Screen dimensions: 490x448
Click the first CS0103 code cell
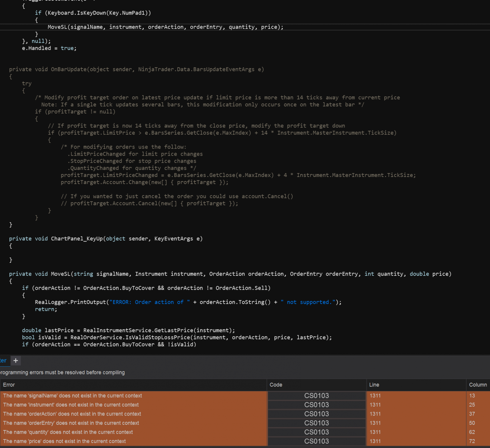pos(316,395)
